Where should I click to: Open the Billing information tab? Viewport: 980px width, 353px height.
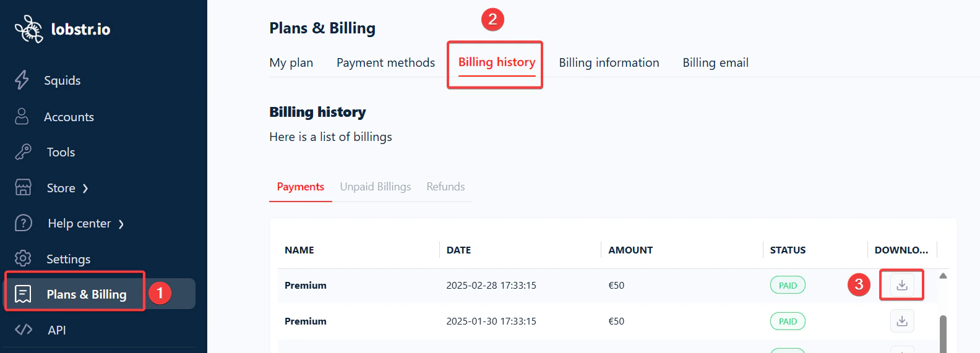pos(609,62)
